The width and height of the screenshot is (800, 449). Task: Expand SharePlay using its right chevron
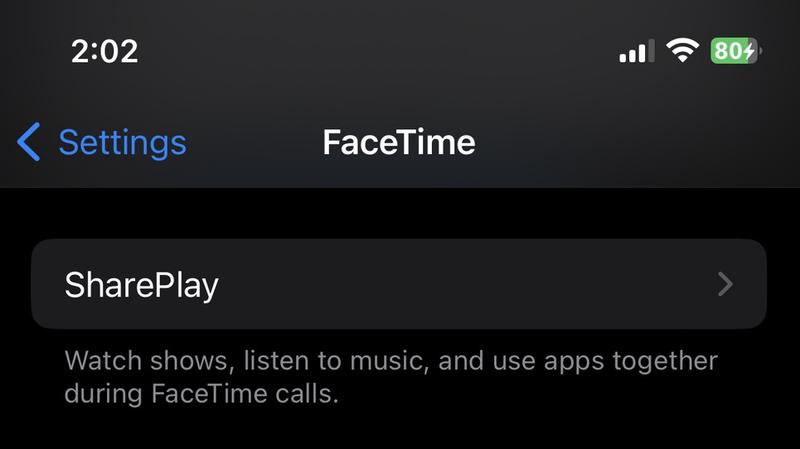726,285
